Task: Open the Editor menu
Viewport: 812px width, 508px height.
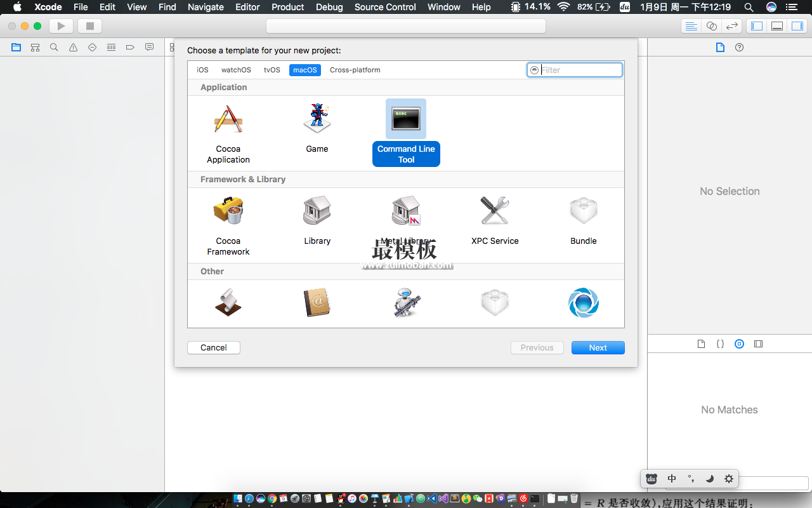Action: [247, 7]
